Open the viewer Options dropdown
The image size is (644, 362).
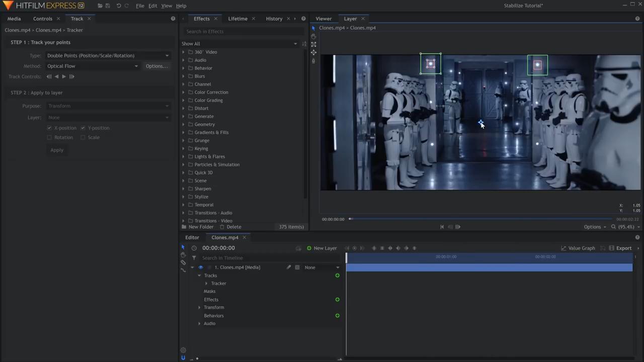(595, 227)
